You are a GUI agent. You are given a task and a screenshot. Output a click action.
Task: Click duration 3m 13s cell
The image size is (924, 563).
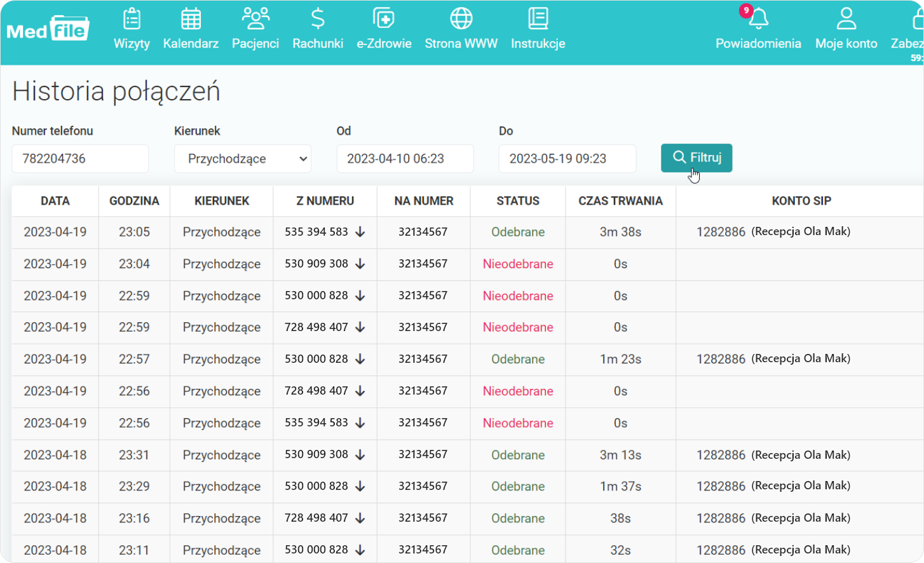coord(620,455)
